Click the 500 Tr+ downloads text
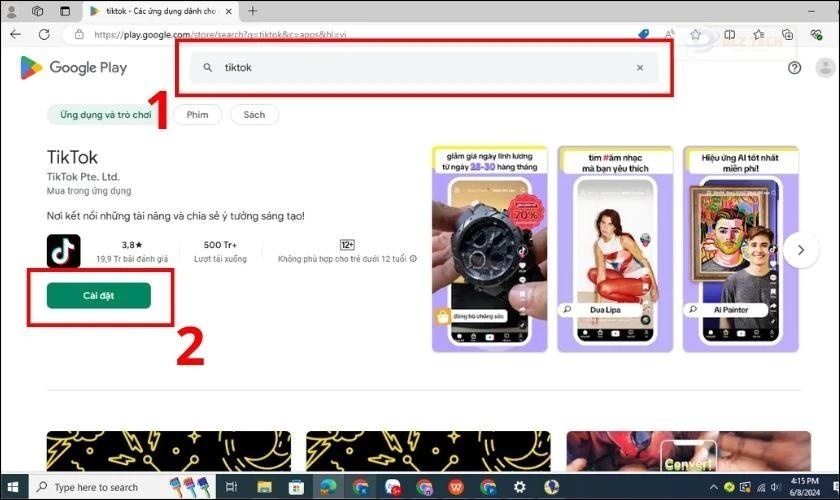Image resolution: width=840 pixels, height=500 pixels. [x=220, y=245]
